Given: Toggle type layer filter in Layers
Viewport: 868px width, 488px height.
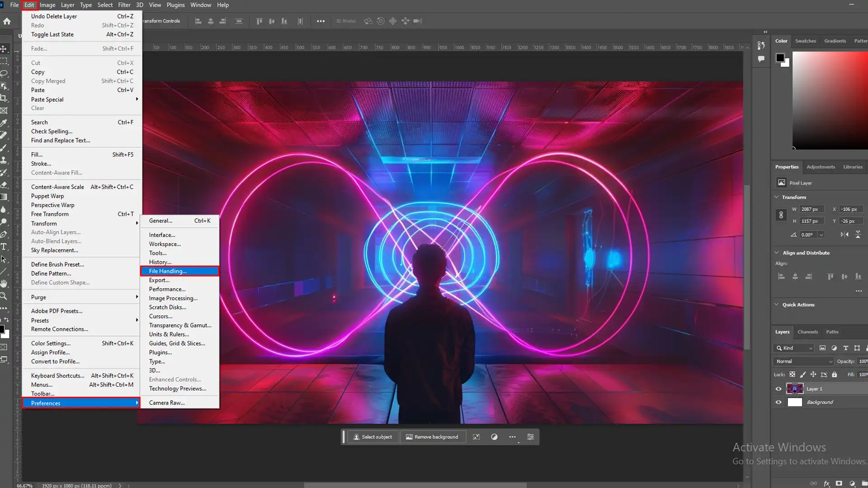Looking at the screenshot, I should 845,348.
